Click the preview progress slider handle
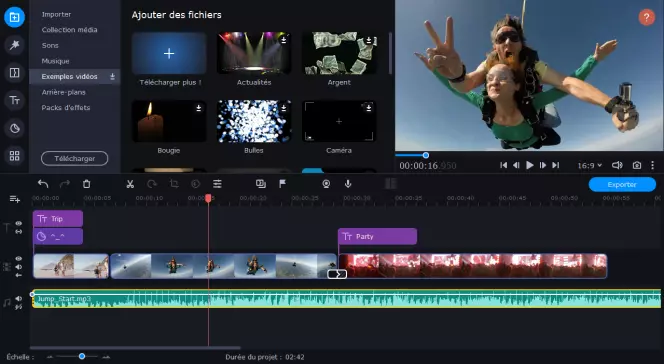 coord(426,155)
